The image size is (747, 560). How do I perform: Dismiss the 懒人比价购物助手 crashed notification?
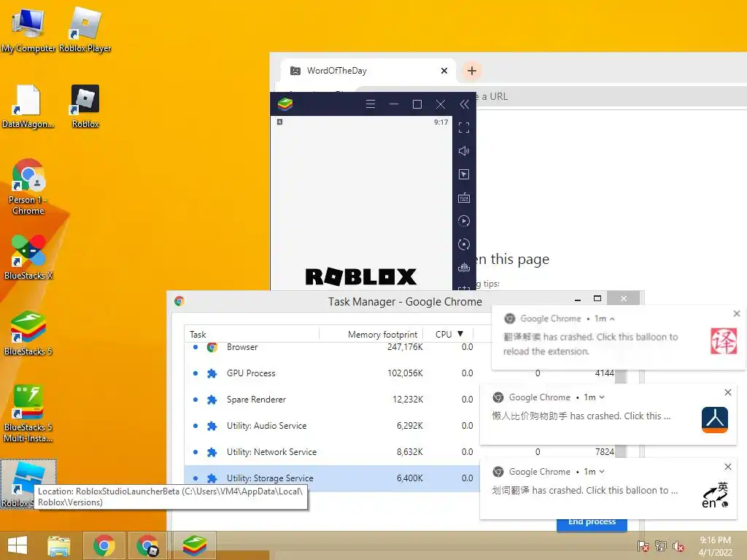(727, 392)
